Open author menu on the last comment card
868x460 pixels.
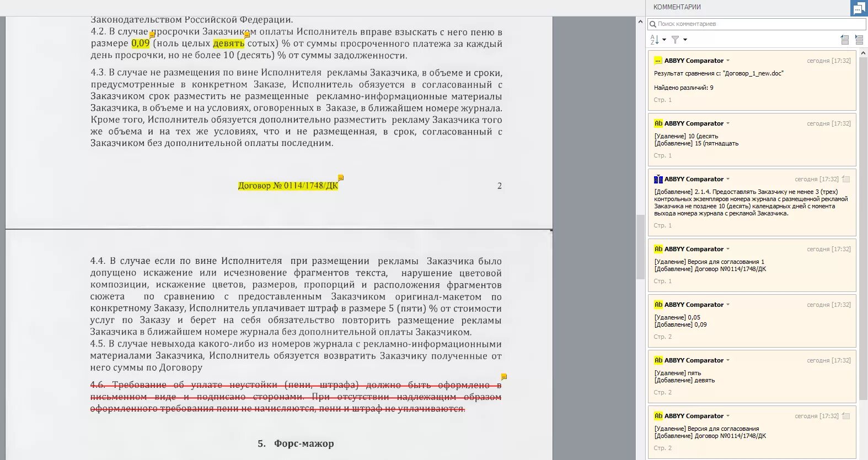point(728,416)
